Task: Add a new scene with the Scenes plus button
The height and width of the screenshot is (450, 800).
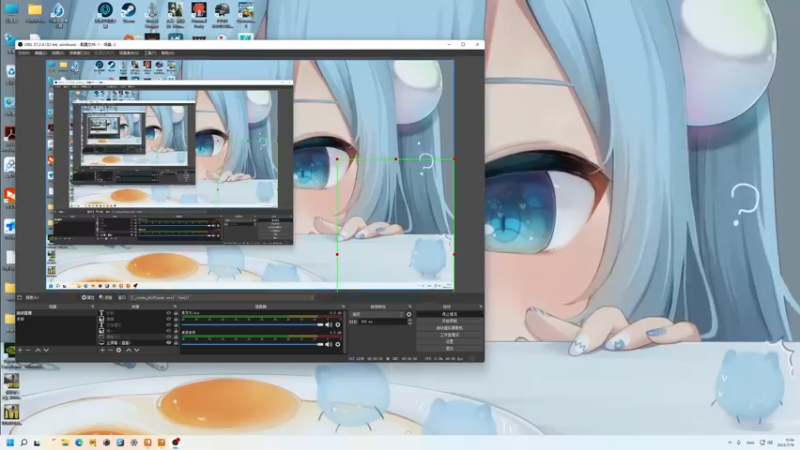Action: tap(20, 351)
